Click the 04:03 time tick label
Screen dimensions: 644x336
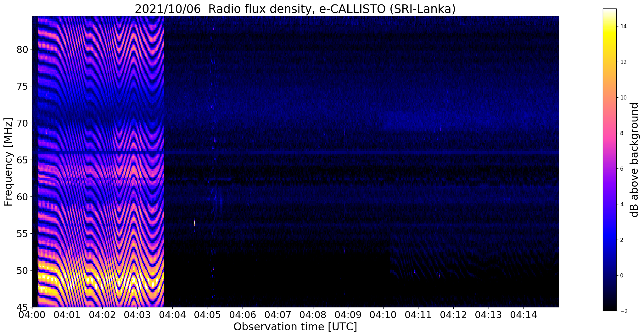click(137, 315)
